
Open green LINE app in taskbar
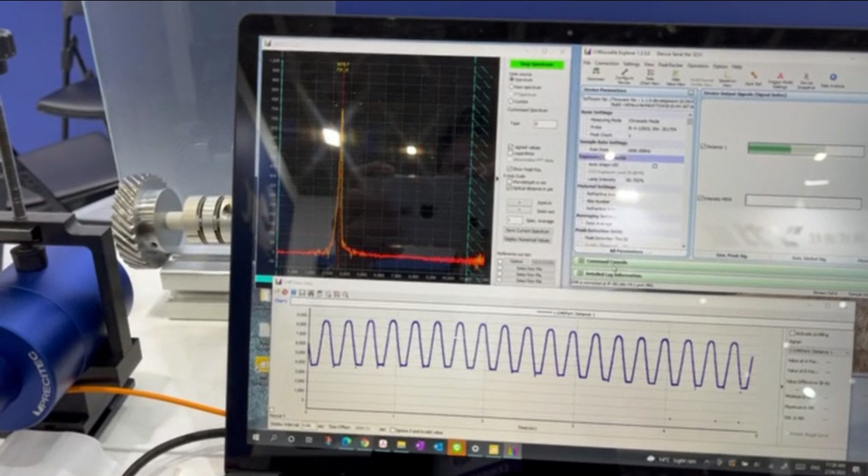point(457,448)
